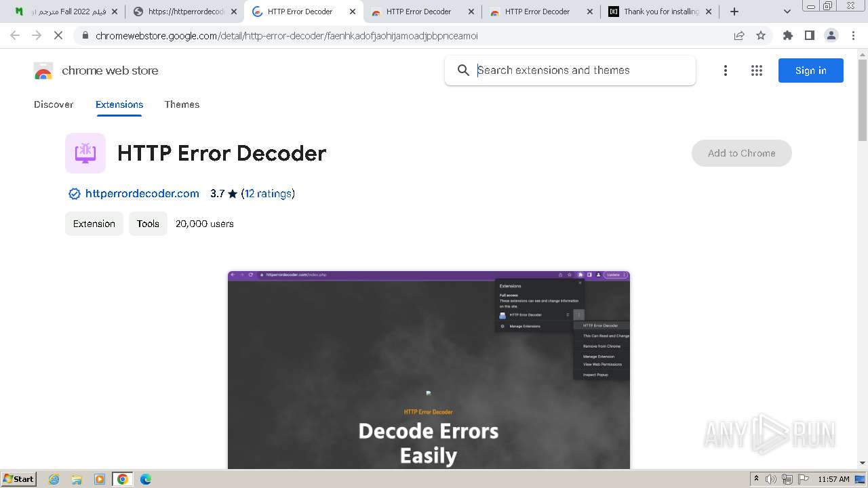Viewport: 868px width, 488px height.
Task: Click the verified publisher badge icon
Action: coord(75,194)
